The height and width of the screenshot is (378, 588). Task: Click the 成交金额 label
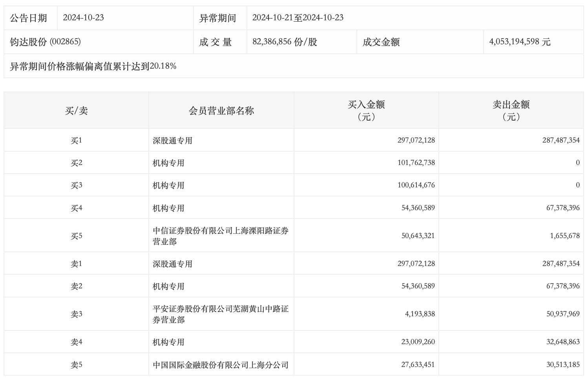click(381, 42)
